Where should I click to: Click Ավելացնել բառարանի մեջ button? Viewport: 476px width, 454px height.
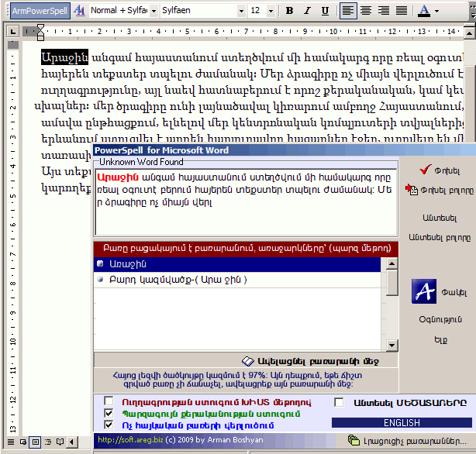[x=318, y=361]
